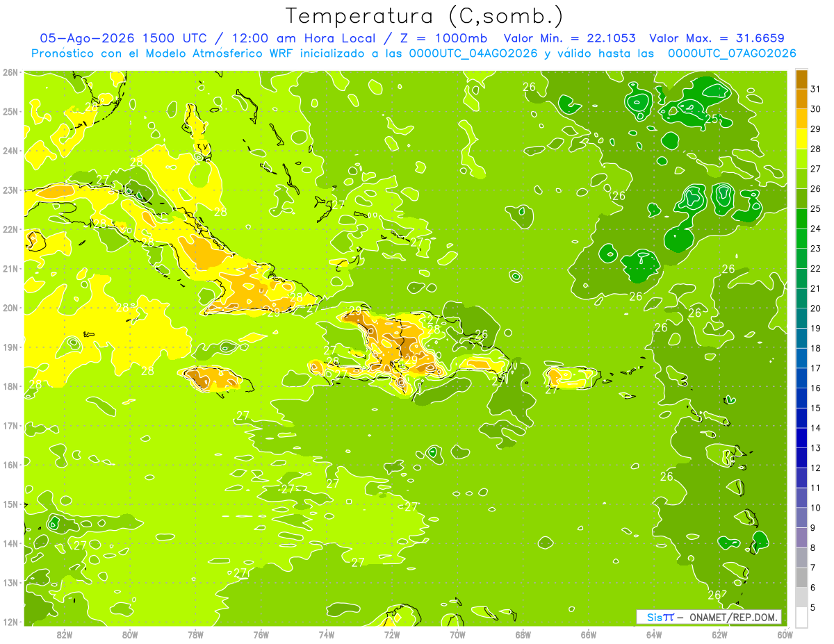This screenshot has width=834, height=644.
Task: Click the "ONAMET/REP.DOM." credit label
Action: click(x=734, y=617)
